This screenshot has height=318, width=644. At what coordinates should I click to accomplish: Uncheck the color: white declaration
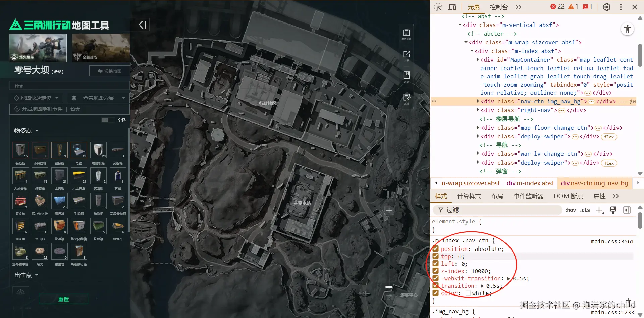pyautogui.click(x=436, y=293)
